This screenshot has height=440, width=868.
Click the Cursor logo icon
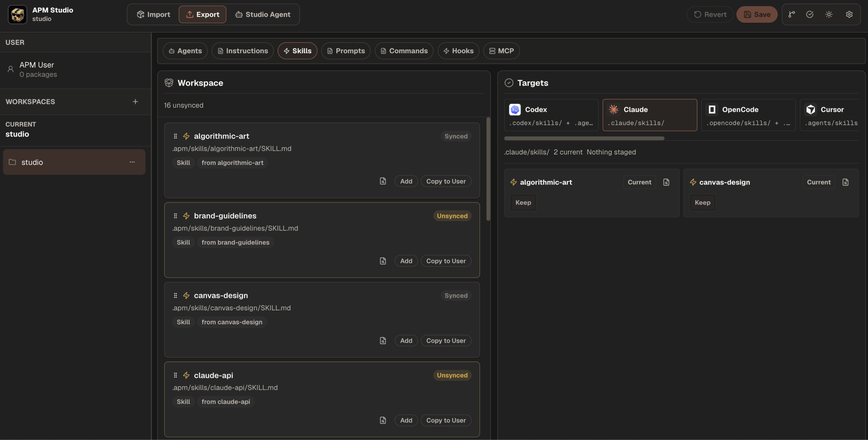click(x=810, y=109)
